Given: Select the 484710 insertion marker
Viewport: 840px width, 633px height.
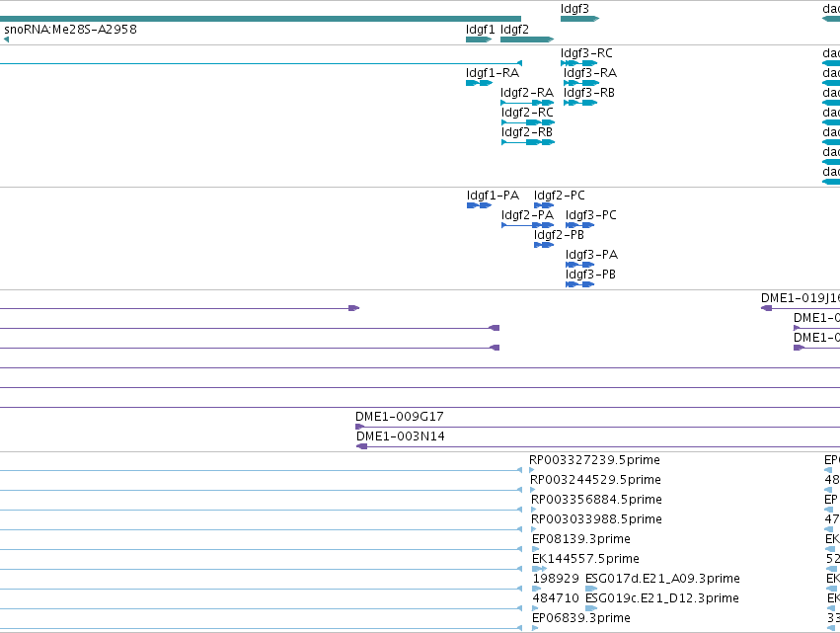Looking at the screenshot, I should click(x=535, y=608).
